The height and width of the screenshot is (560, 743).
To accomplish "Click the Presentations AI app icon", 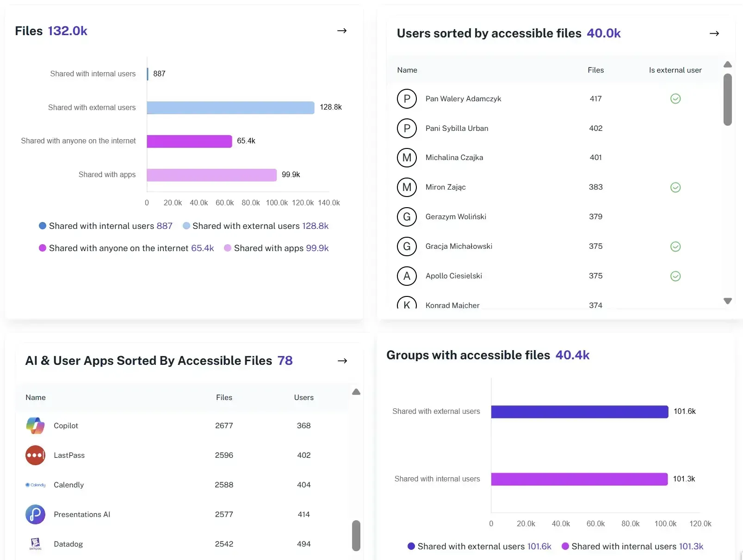I will [35, 514].
